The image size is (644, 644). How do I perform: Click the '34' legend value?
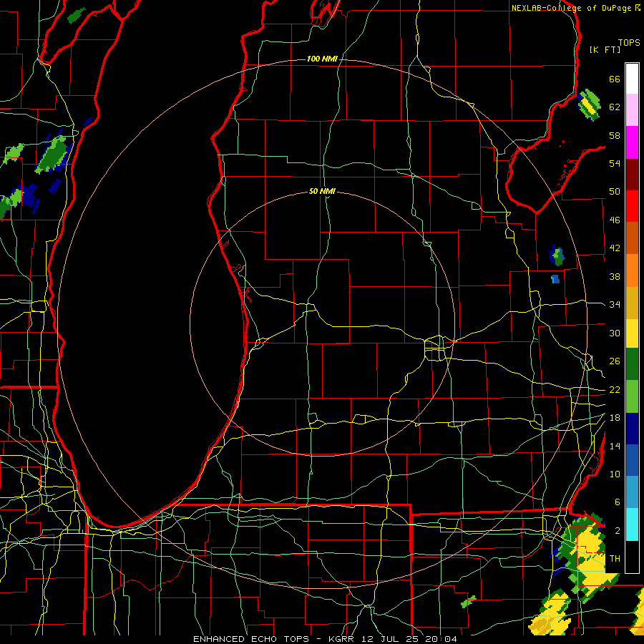coord(615,305)
